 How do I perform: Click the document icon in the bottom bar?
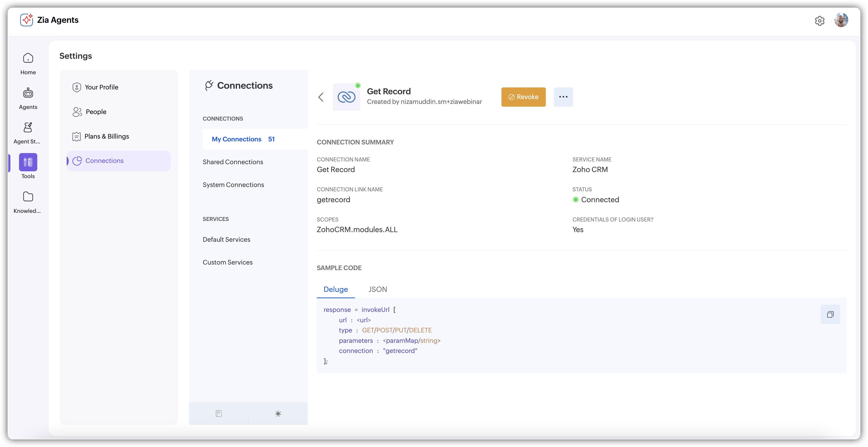(x=219, y=414)
